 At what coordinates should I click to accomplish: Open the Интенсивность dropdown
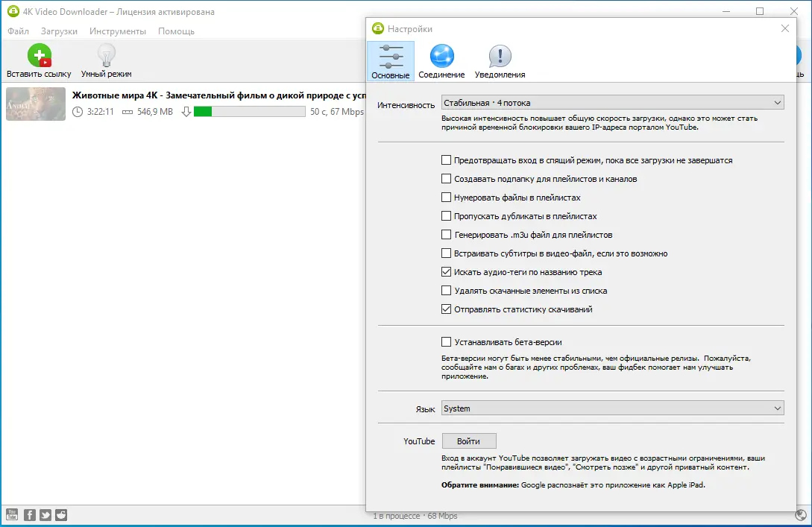613,103
